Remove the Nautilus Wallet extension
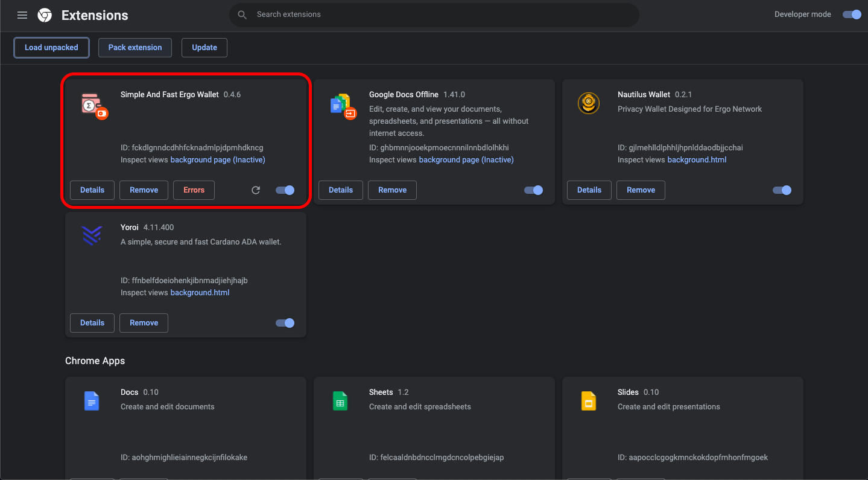 click(641, 190)
